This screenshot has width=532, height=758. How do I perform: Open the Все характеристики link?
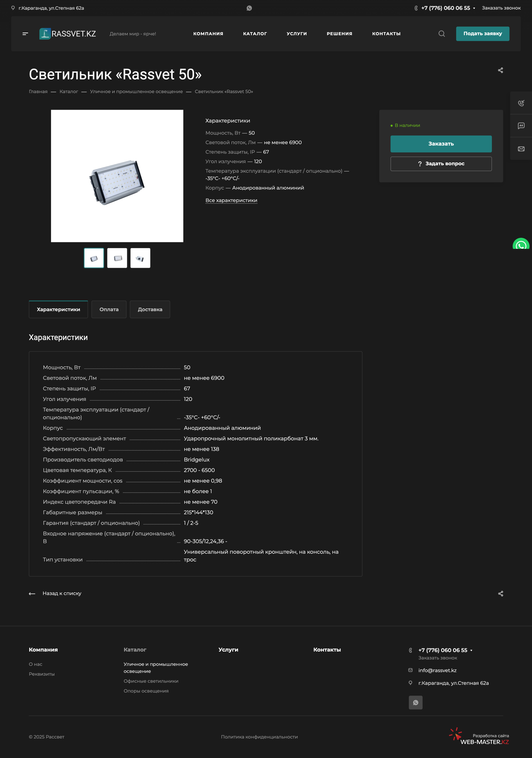coord(231,200)
